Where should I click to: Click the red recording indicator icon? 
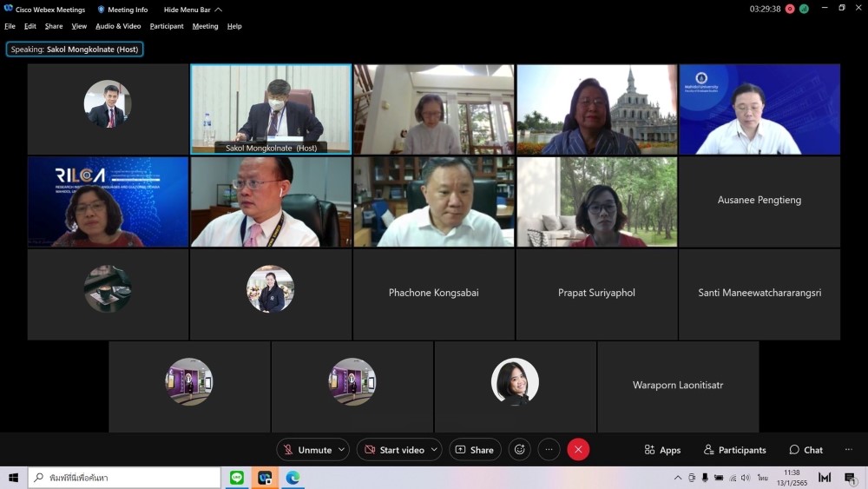(790, 9)
